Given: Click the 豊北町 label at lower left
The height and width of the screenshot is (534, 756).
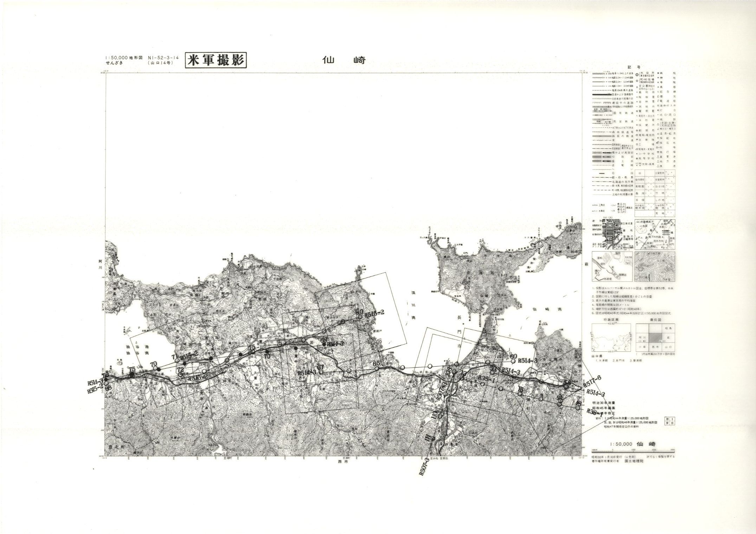Looking at the screenshot, I should tap(117, 447).
